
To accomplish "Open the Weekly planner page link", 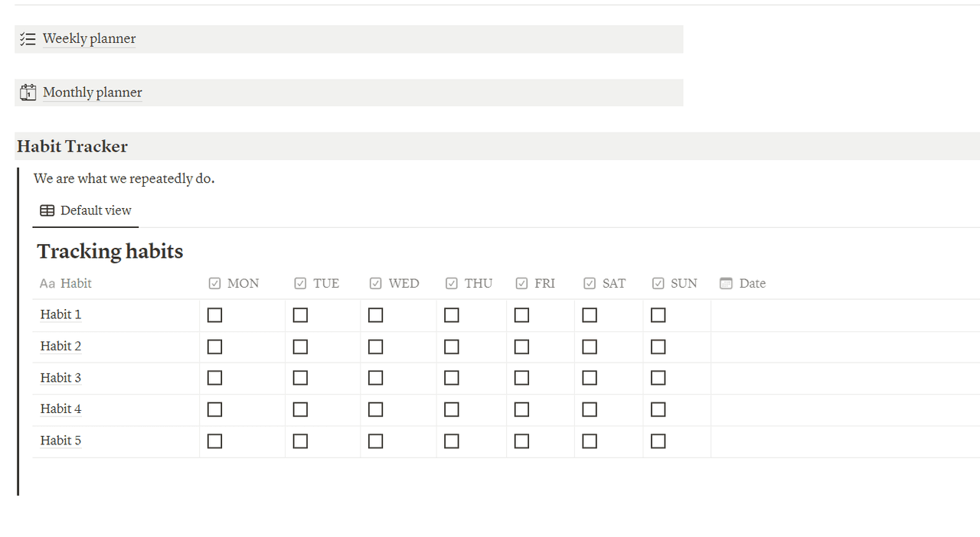I will coord(89,39).
